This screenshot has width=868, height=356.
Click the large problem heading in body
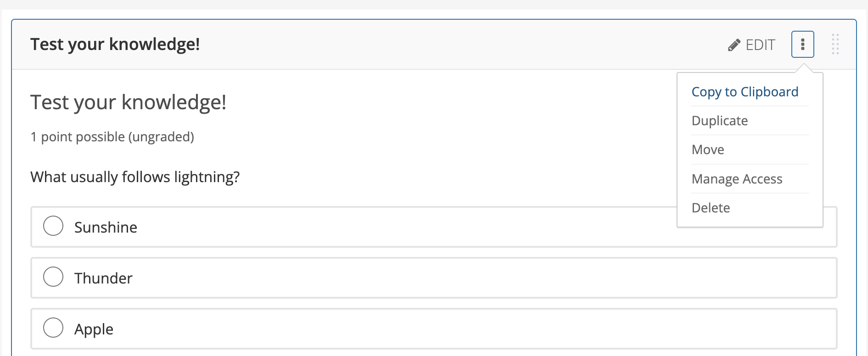128,102
